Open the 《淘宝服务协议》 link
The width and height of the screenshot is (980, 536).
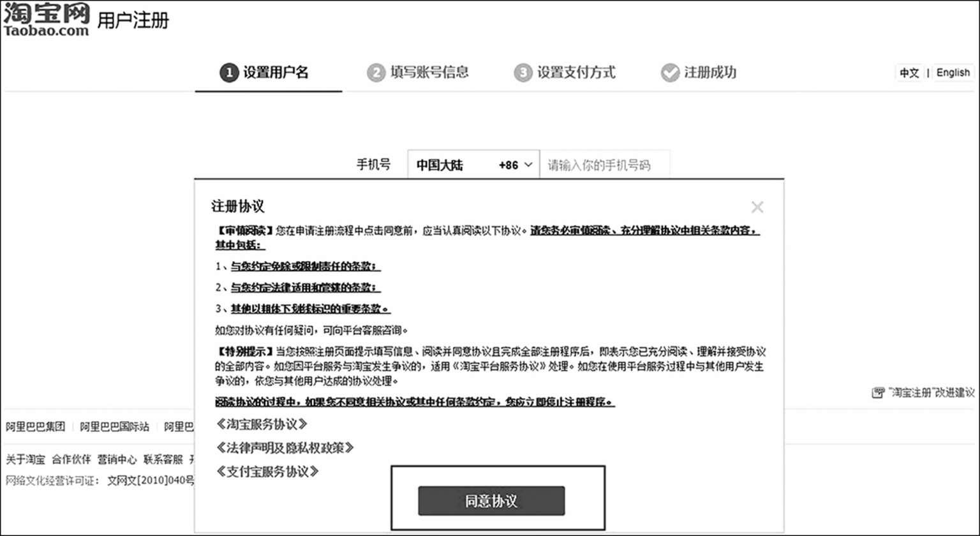click(263, 424)
